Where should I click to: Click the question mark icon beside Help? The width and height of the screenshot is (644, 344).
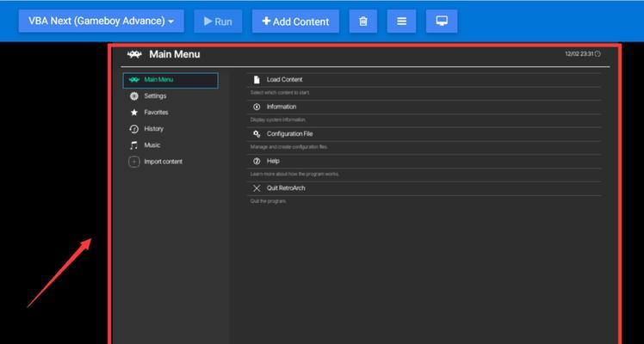coord(257,161)
